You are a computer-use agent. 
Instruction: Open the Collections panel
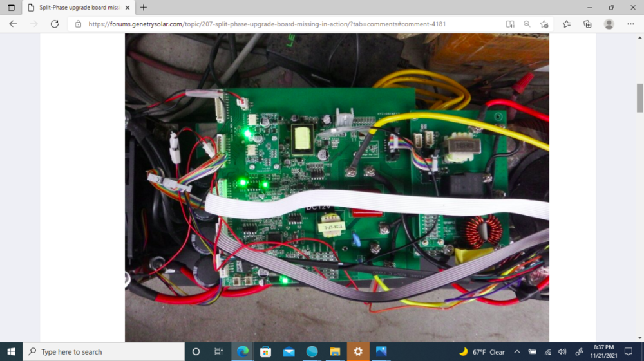click(588, 24)
